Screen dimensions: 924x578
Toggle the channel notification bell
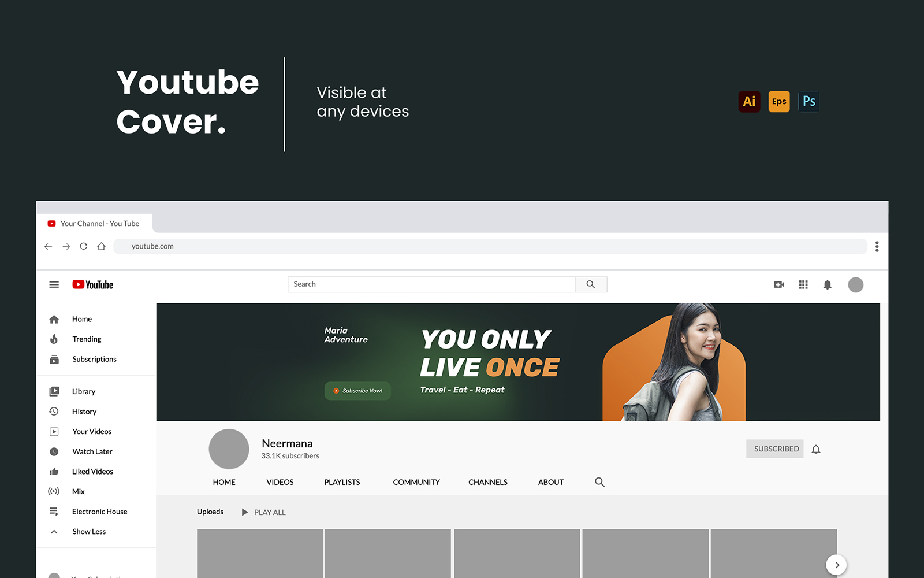[816, 449]
